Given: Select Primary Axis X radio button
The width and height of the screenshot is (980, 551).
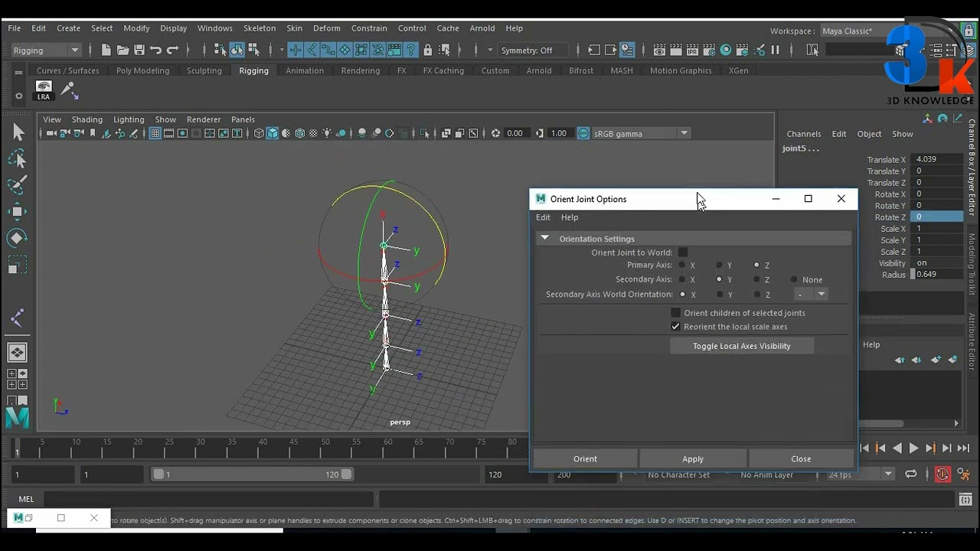Looking at the screenshot, I should pos(681,265).
